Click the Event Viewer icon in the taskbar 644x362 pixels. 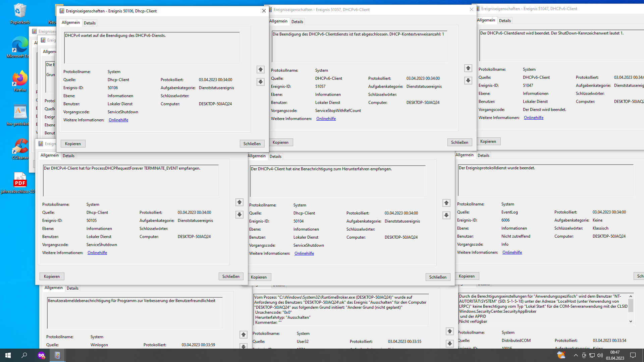[57, 355]
